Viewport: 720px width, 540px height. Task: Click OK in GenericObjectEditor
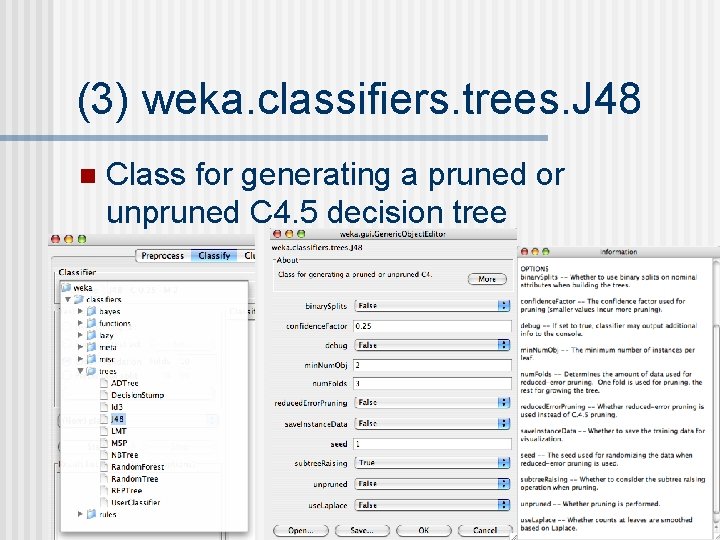click(423, 530)
